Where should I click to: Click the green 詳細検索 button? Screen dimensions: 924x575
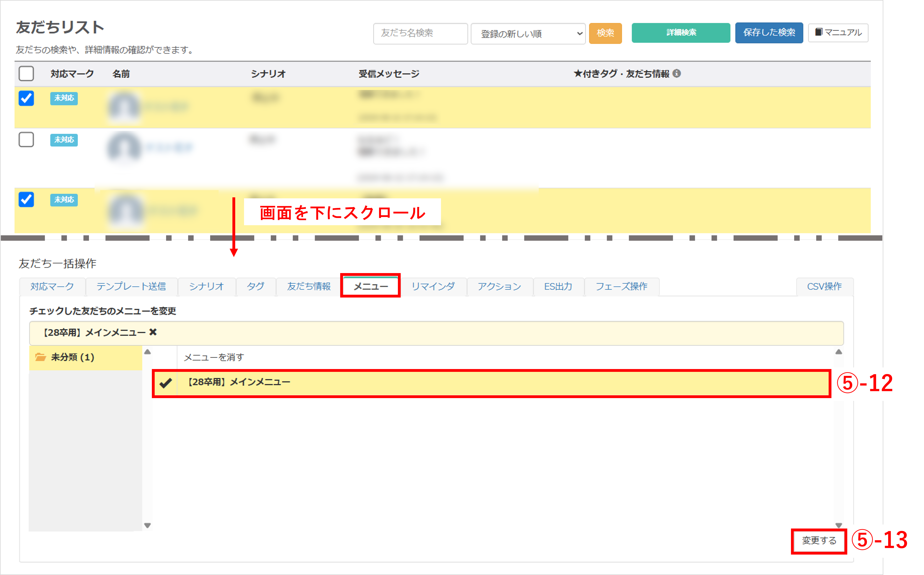click(680, 33)
